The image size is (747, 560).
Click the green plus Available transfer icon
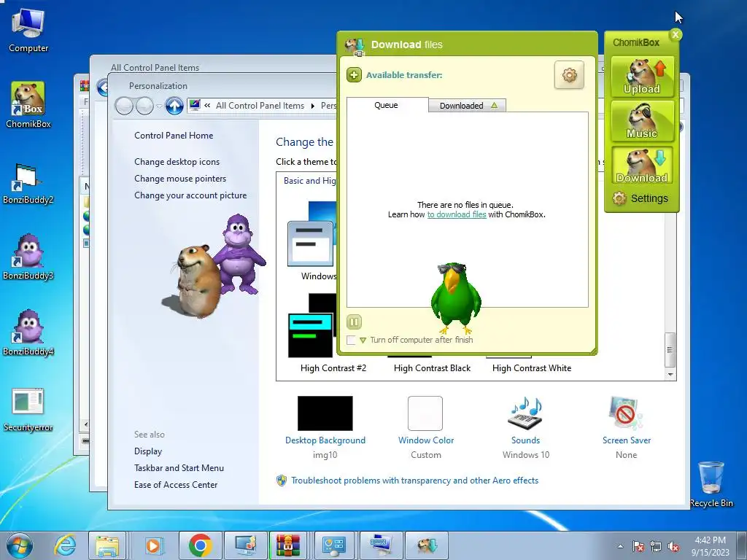pos(354,75)
